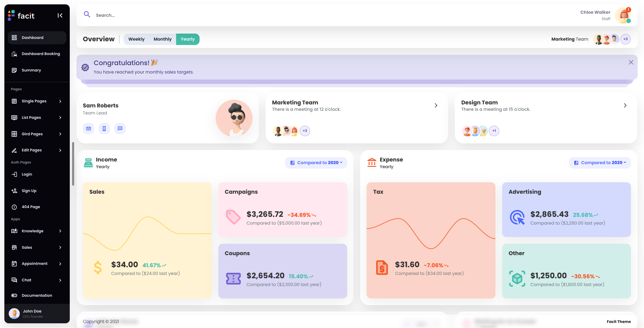The image size is (644, 328).
Task: Select the Weekly overview toggle
Action: point(136,39)
